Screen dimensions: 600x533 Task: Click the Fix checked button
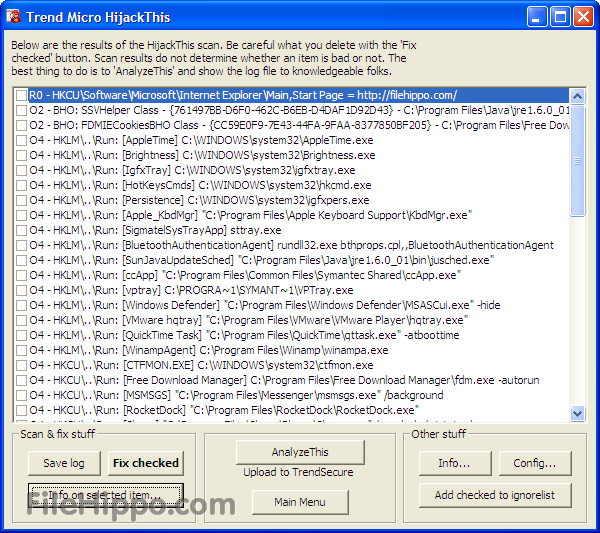click(146, 463)
